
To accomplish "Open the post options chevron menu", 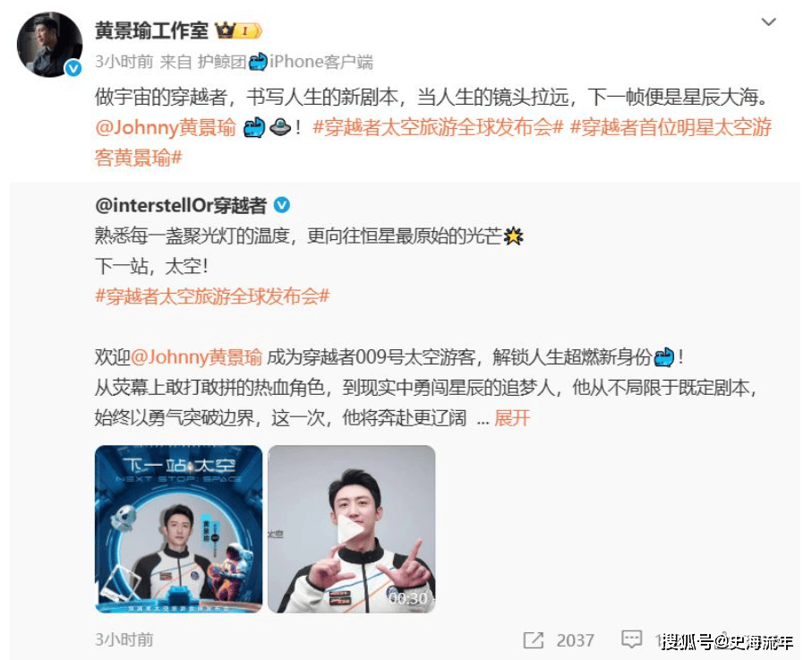I will [x=768, y=21].
